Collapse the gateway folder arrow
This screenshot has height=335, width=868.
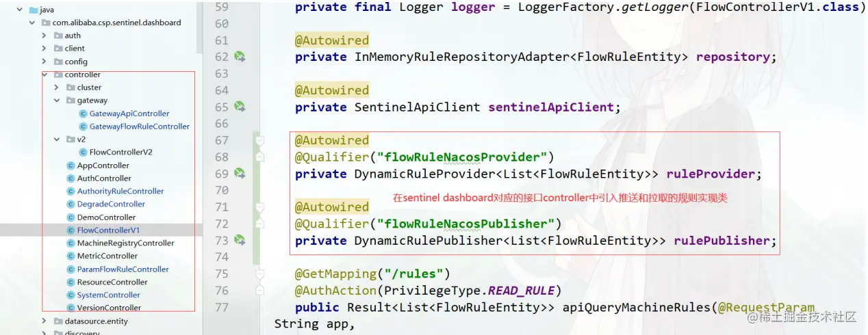click(57, 100)
